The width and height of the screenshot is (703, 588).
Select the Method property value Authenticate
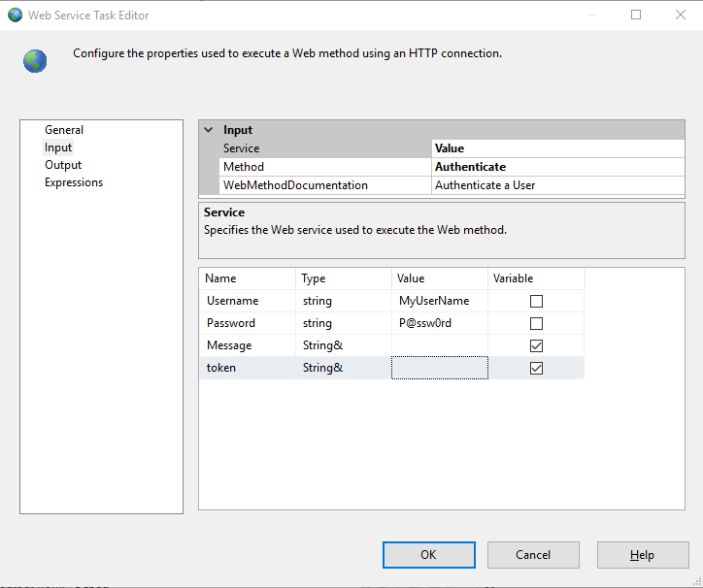click(x=557, y=167)
